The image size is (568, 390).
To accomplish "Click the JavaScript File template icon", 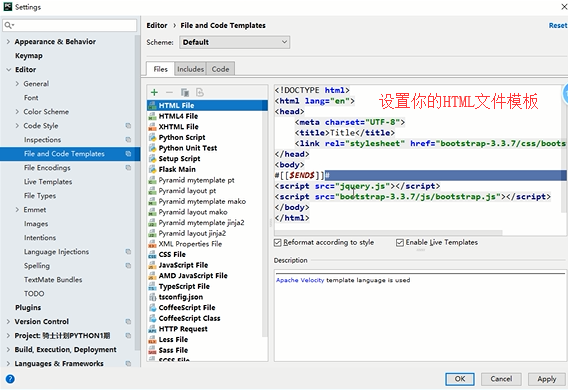I will pos(153,265).
